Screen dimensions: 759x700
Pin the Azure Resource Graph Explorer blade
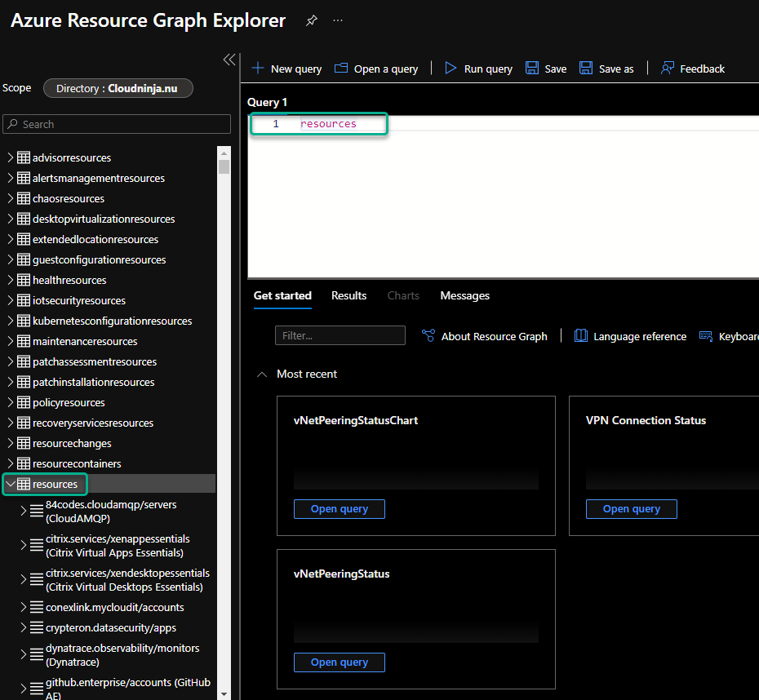point(312,20)
